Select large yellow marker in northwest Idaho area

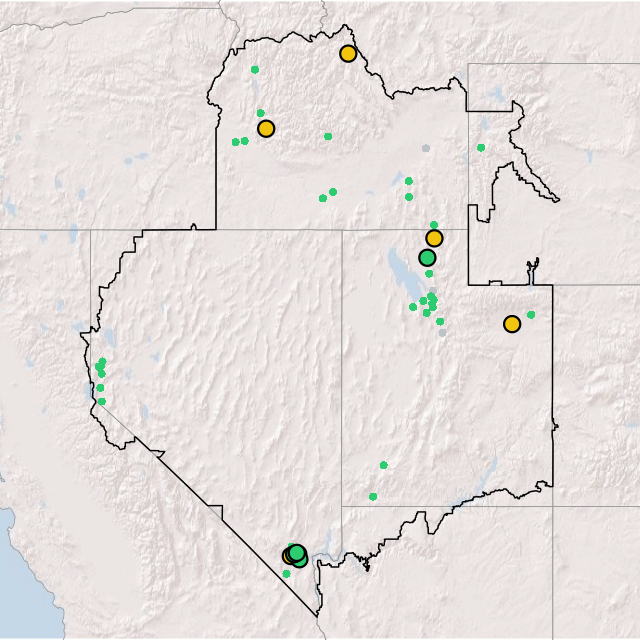[x=266, y=128]
